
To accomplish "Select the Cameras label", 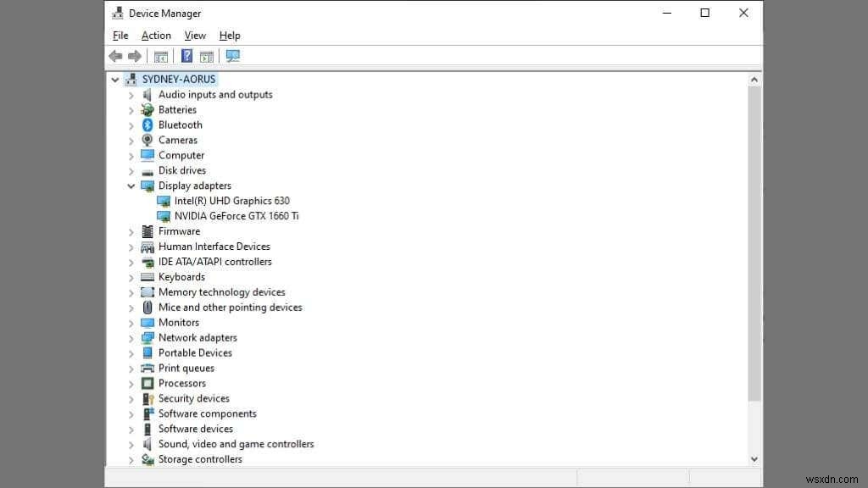I will point(178,140).
